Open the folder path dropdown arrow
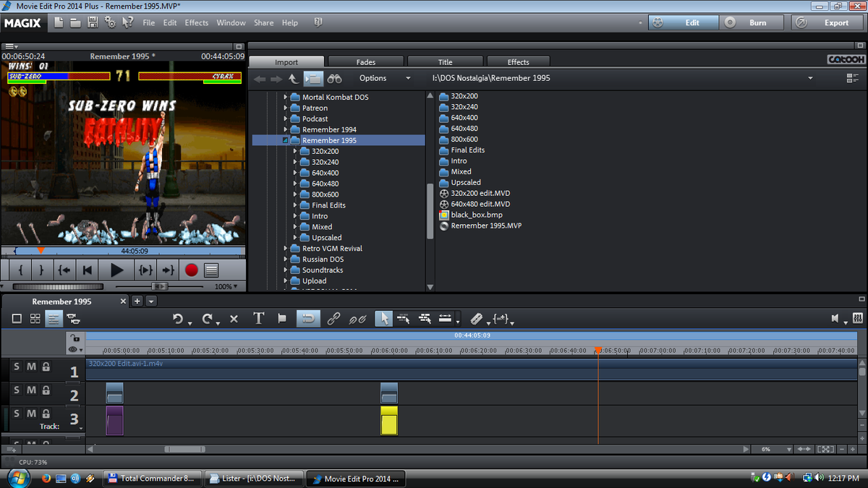The image size is (868, 488). point(810,78)
